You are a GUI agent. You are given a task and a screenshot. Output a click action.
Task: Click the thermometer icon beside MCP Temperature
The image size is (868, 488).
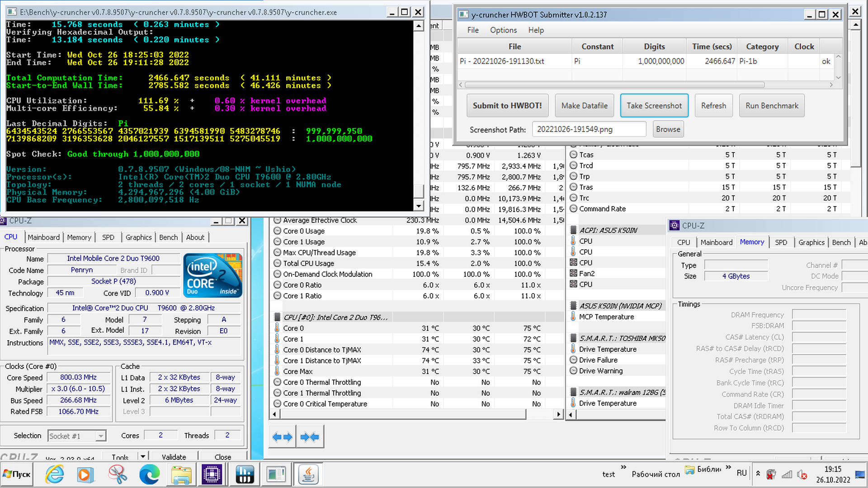click(573, 317)
